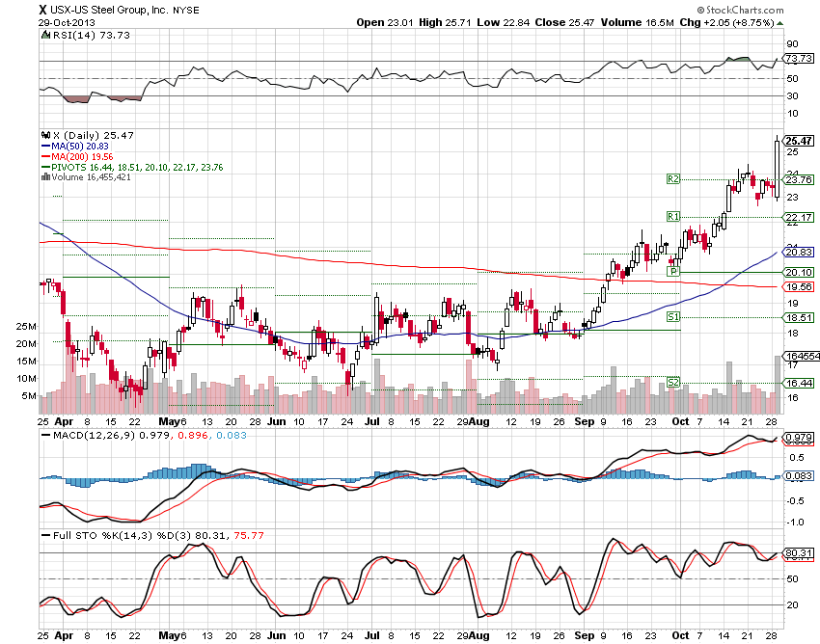Click the green R1 pivot label
The image size is (820, 644).
(x=673, y=216)
